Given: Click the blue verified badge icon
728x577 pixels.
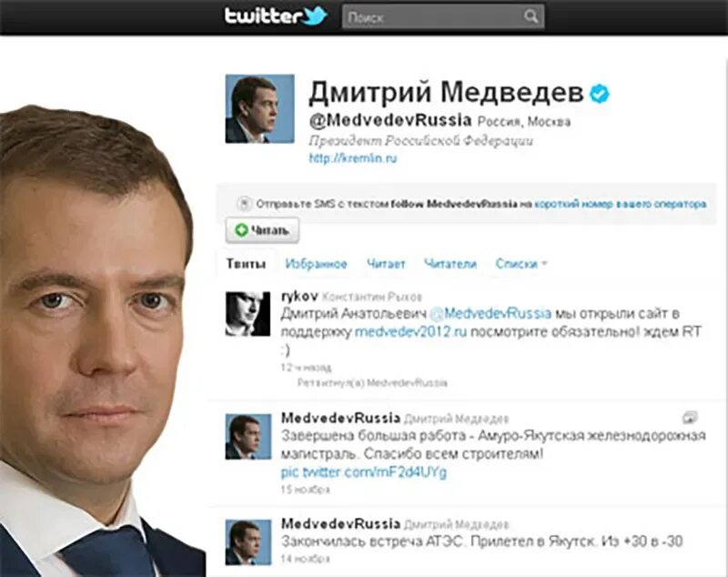Looking at the screenshot, I should 600,94.
